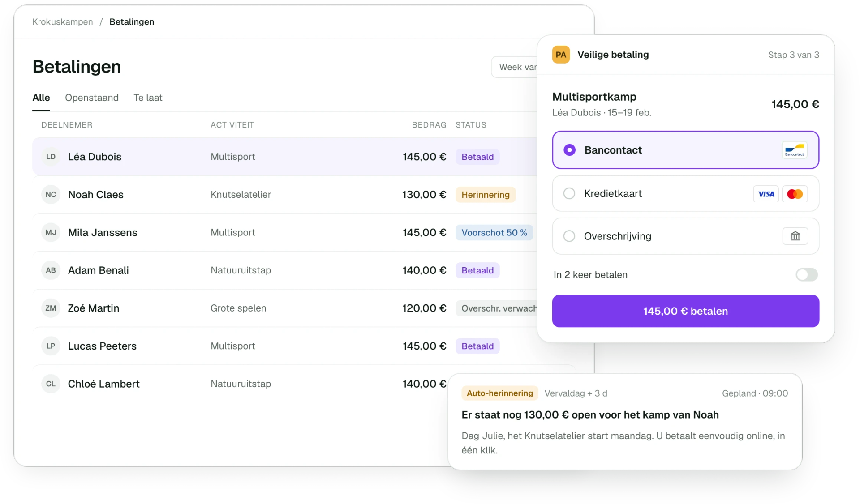Click Betalingen in the breadcrumb
The width and height of the screenshot is (860, 504).
point(132,22)
